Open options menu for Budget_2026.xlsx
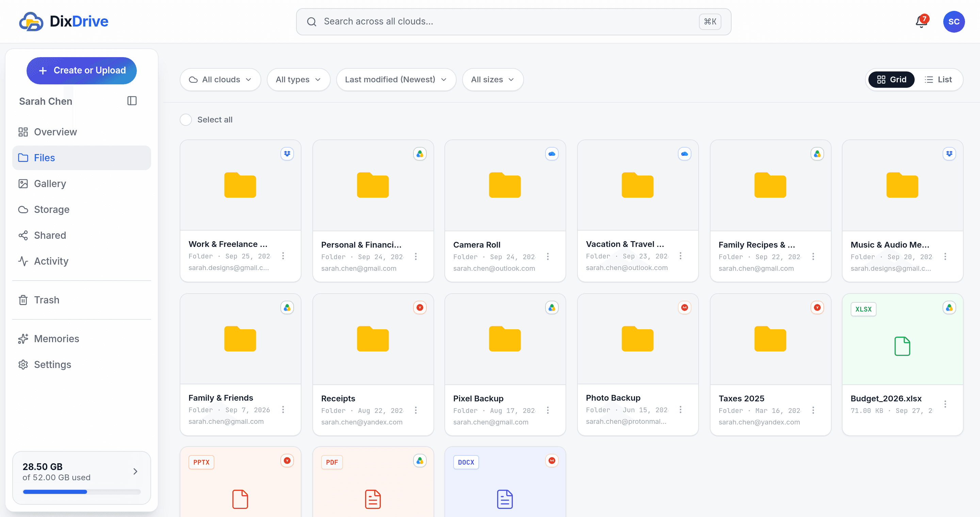 pos(945,404)
